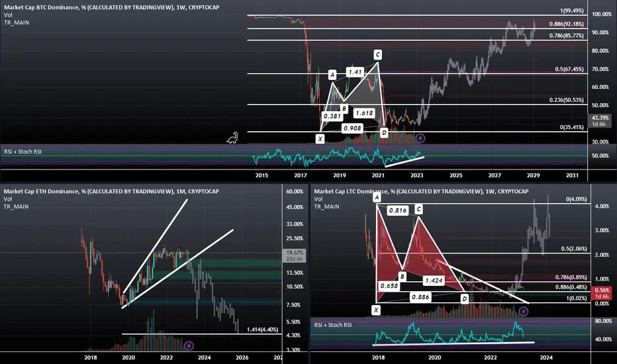Click the lightning event icon in BTC Dominance chart
The height and width of the screenshot is (364, 617).
pos(420,138)
